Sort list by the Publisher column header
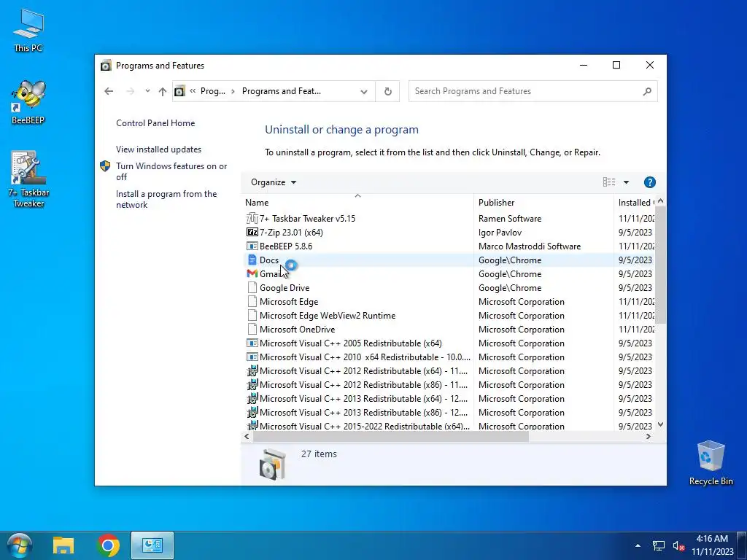Screen dimensions: 747x560 tap(543, 203)
